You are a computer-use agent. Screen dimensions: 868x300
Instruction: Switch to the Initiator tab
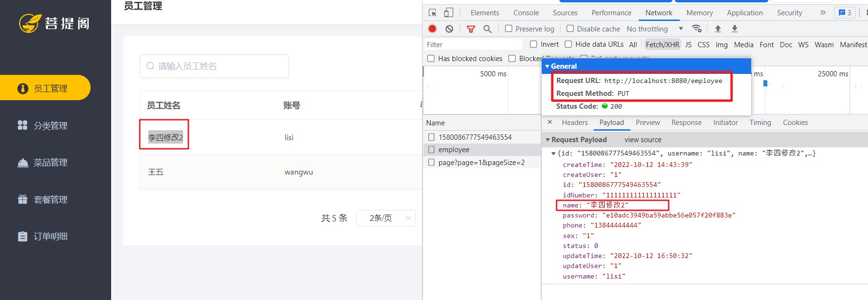(725, 123)
